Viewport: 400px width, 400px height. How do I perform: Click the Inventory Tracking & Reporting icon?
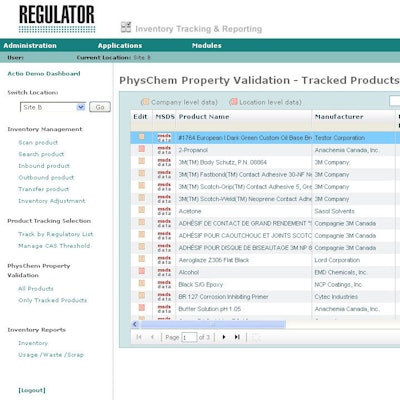click(x=126, y=27)
